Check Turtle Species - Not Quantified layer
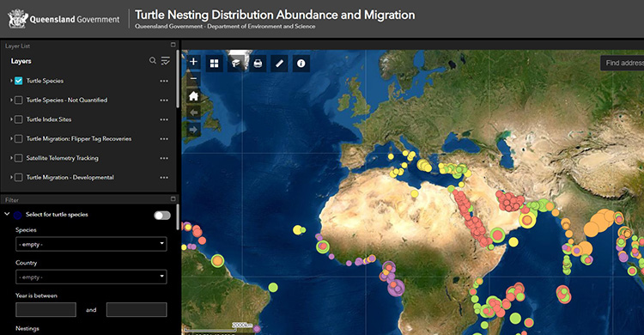644x335 pixels. click(19, 100)
